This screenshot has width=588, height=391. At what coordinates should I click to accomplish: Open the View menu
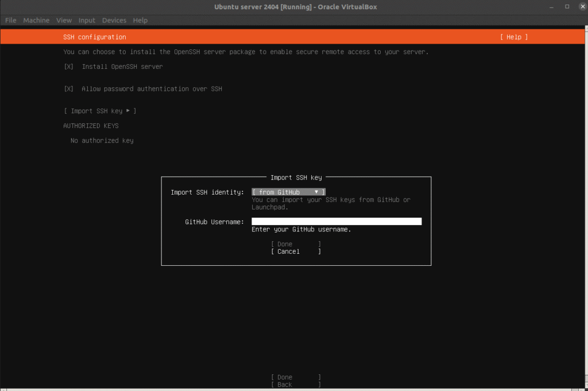64,20
